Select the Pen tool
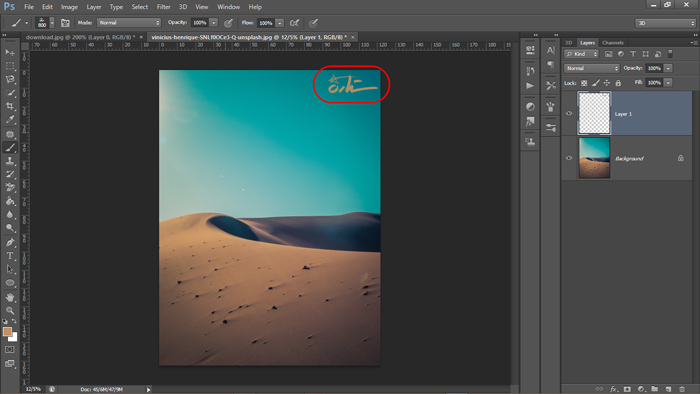 tap(10, 242)
